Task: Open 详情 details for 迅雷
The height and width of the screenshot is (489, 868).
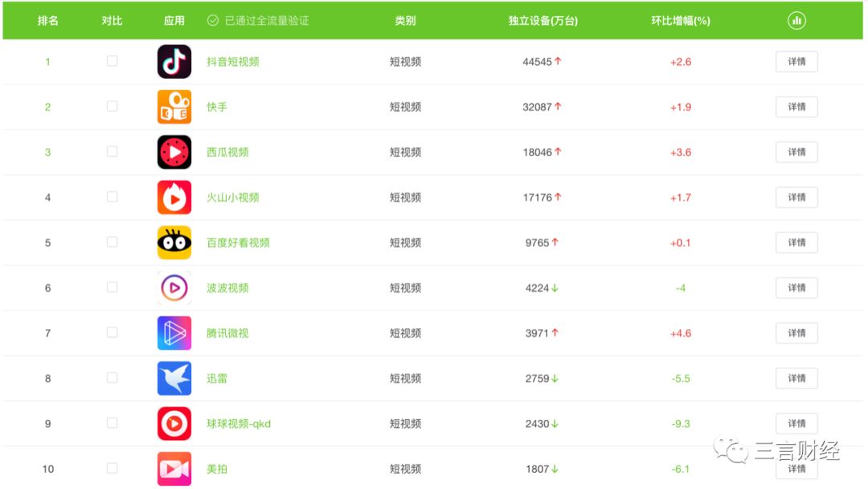Action: [x=796, y=379]
